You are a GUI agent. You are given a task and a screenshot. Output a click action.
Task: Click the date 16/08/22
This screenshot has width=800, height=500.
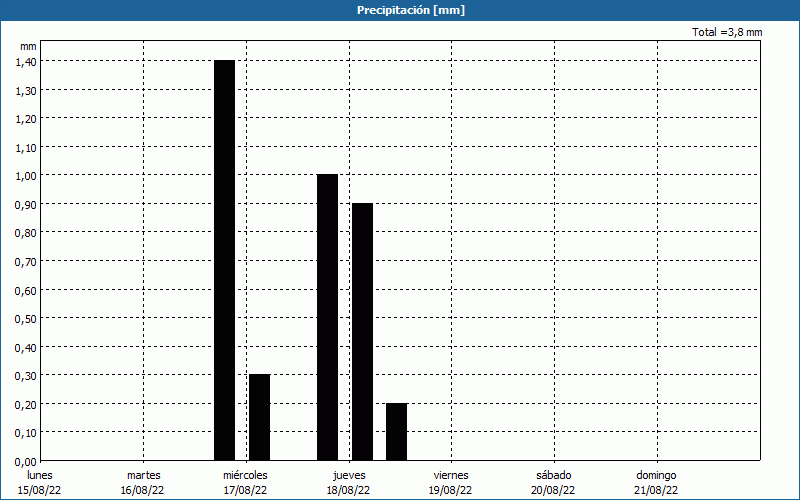pyautogui.click(x=142, y=490)
